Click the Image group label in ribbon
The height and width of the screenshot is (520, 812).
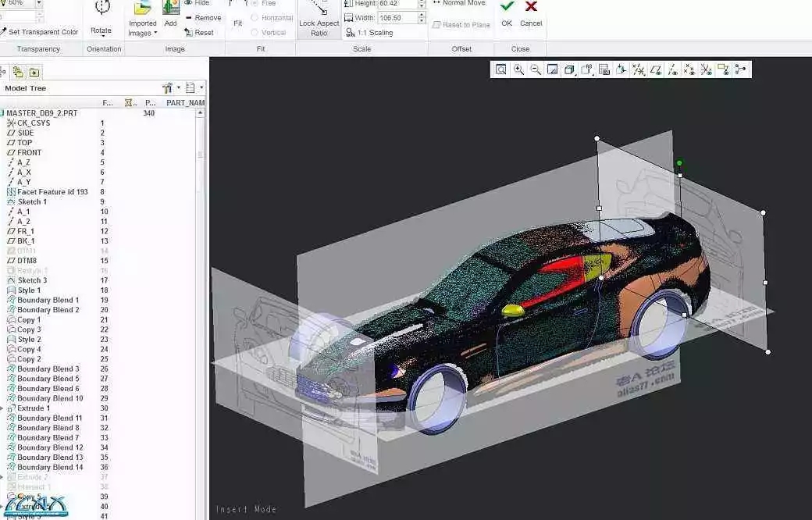coord(174,48)
